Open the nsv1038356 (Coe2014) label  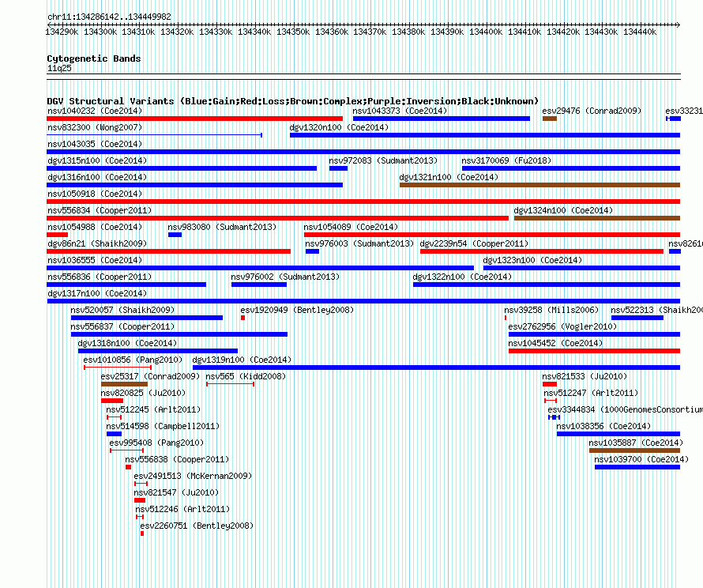coord(603,426)
